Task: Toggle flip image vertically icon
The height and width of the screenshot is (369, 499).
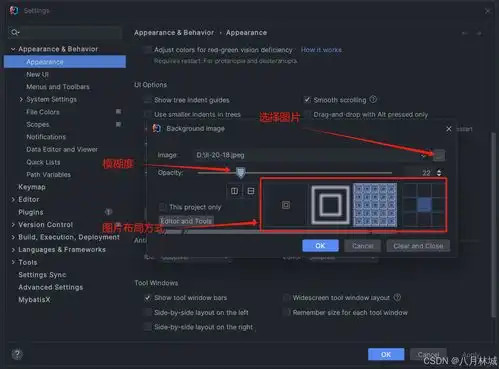Action: tap(251, 191)
